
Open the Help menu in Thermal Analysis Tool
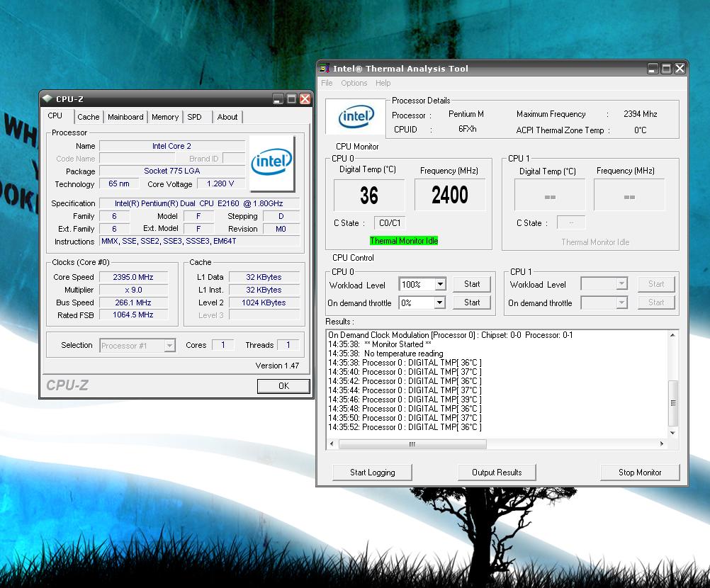click(x=383, y=83)
